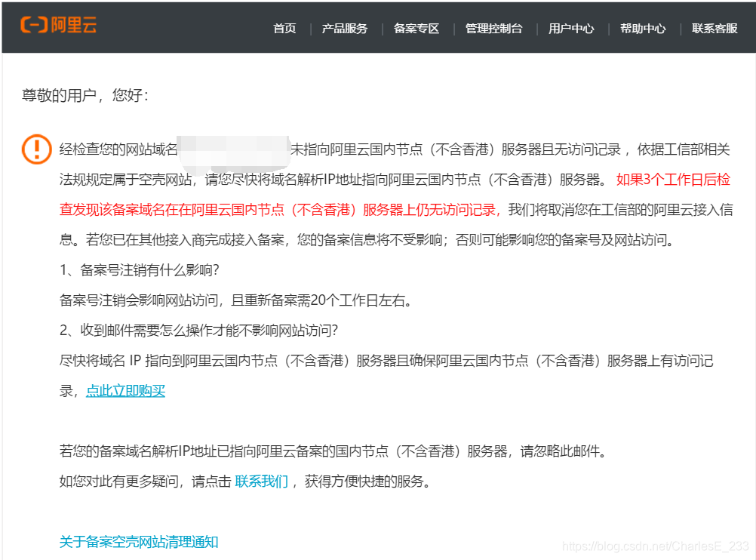Go to the 备案专区 menu item
The height and width of the screenshot is (560, 756).
(x=416, y=29)
